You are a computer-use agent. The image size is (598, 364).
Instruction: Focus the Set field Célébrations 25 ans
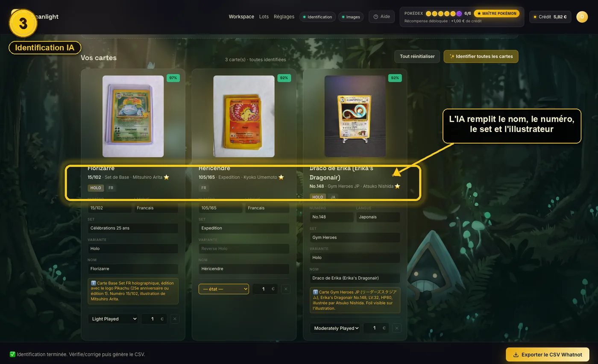tap(133, 228)
